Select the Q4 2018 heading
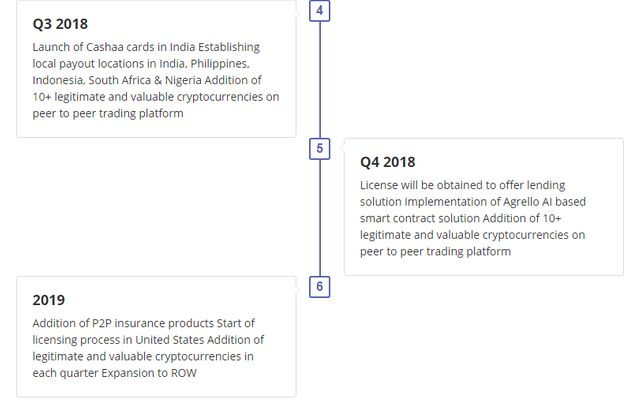This screenshot has width=640, height=406. [387, 162]
